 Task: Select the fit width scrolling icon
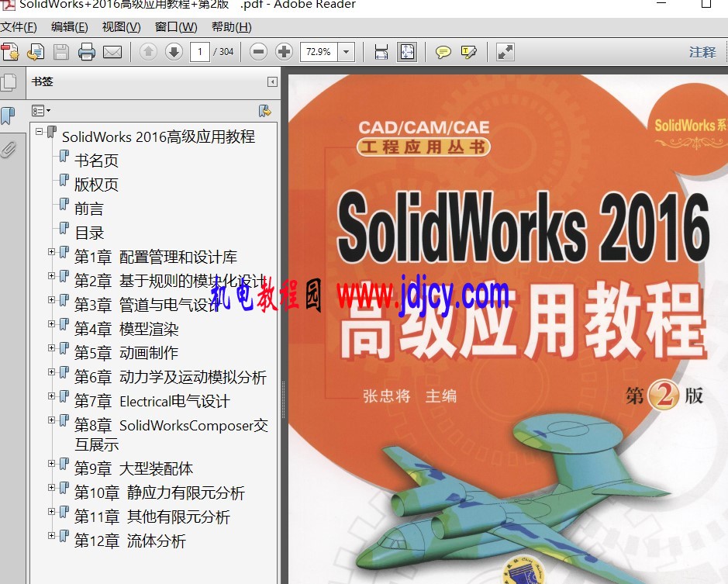[381, 51]
